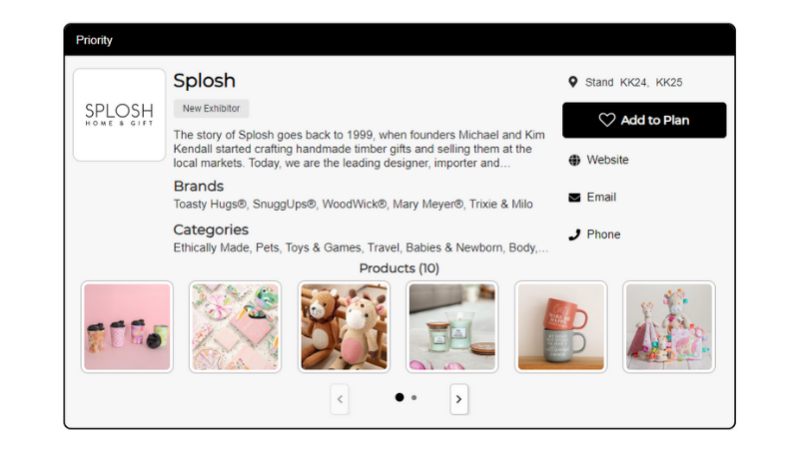Click the envelope Email icon
The image size is (799, 449).
click(x=574, y=197)
